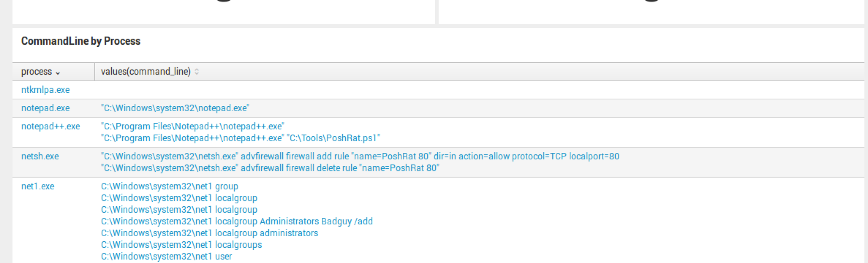
Task: Click the "net1 localgroups" command value
Action: click(182, 245)
